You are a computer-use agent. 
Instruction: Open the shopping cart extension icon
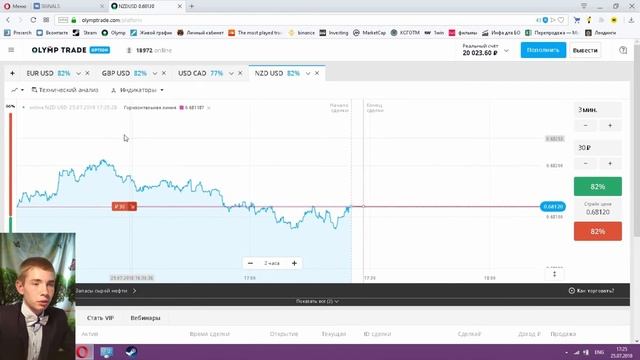pos(577,20)
